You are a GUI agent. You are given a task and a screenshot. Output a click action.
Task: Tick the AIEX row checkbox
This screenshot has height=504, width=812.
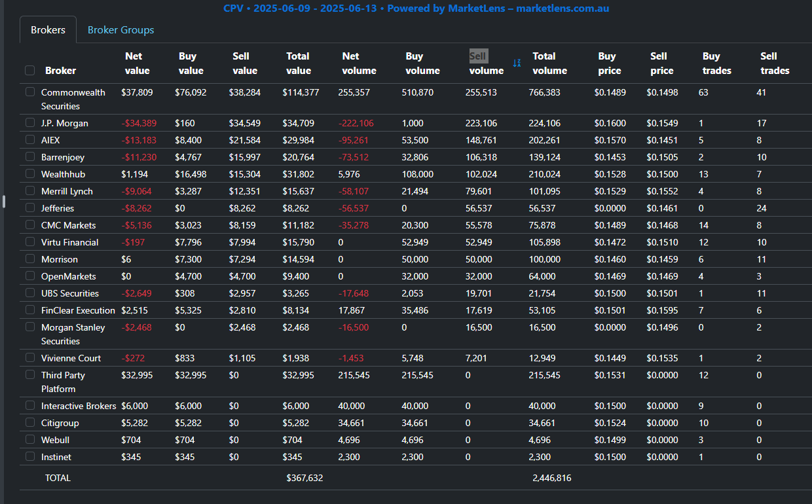coord(29,139)
